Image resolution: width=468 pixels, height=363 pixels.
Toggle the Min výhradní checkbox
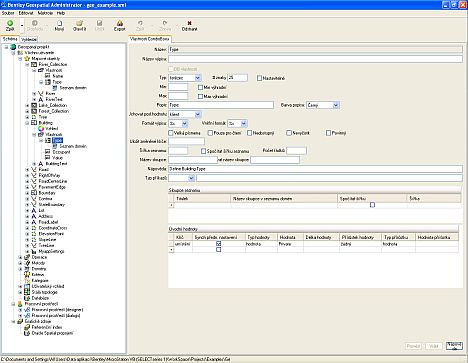coord(200,87)
